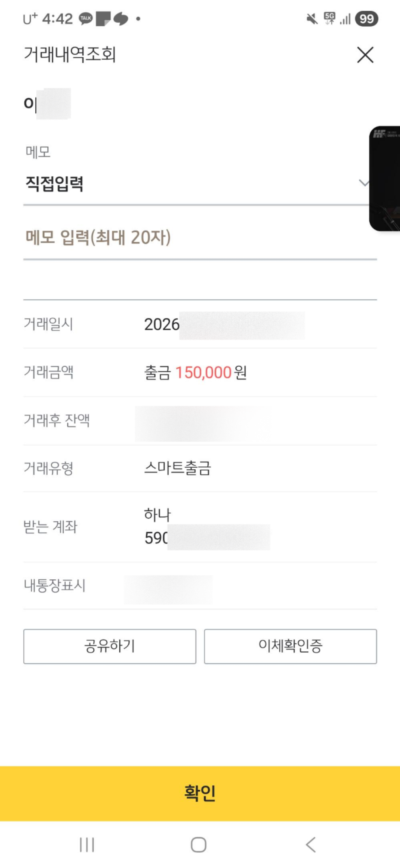400x868 pixels.
Task: Select the 150,000 withdrawal amount text
Action: [x=204, y=373]
